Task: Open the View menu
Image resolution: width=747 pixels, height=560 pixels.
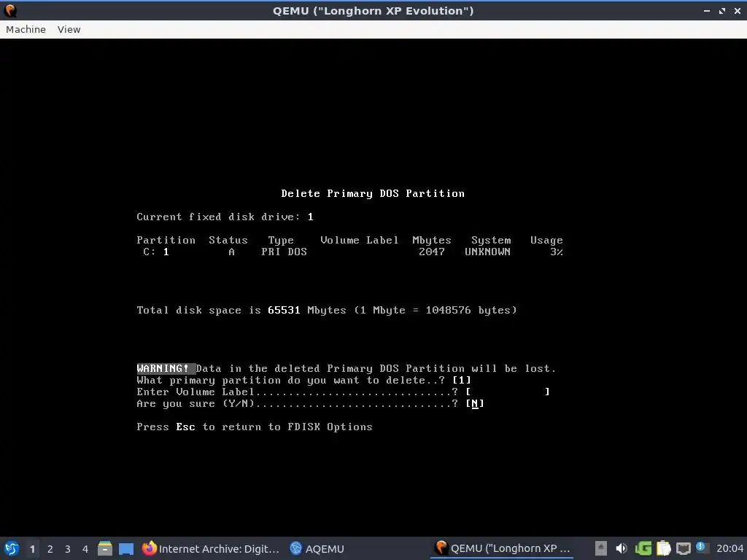Action: coord(69,29)
